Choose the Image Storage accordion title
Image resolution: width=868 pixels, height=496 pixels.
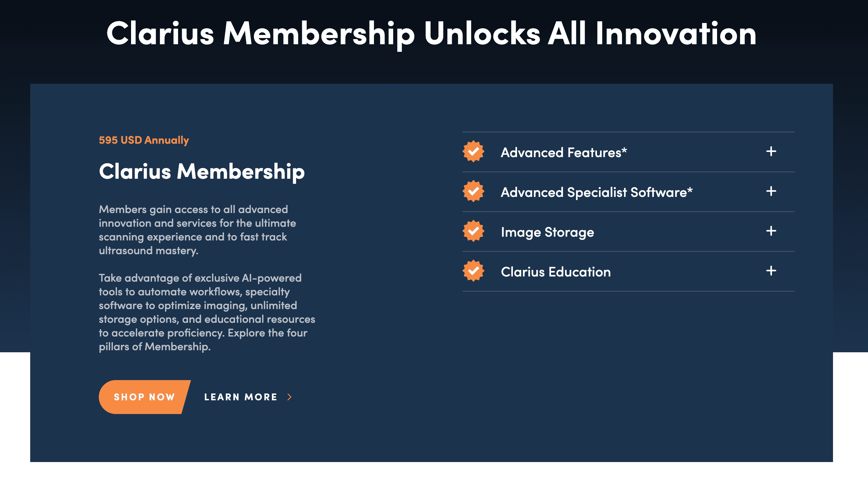[x=547, y=232]
